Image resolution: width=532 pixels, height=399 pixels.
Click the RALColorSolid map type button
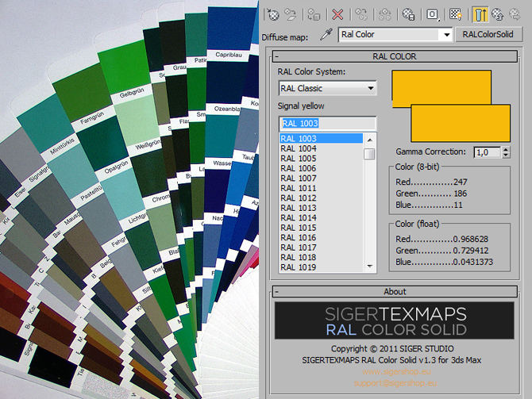coord(488,34)
